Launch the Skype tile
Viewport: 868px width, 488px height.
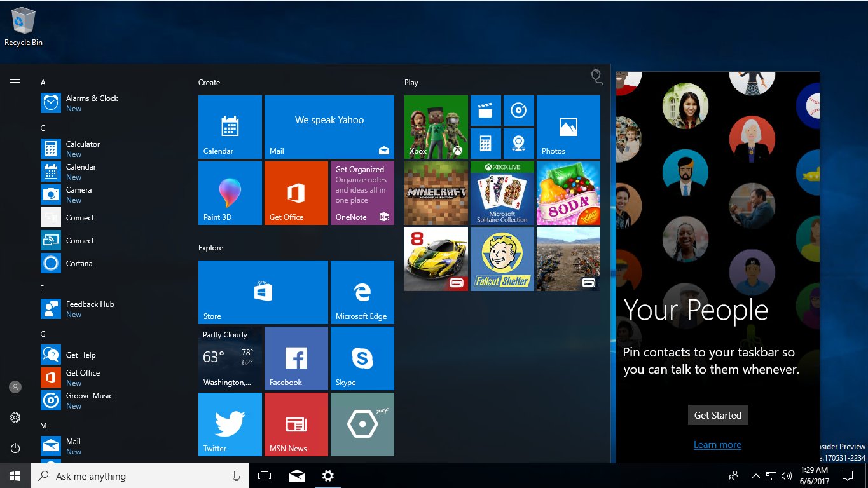[x=362, y=358]
